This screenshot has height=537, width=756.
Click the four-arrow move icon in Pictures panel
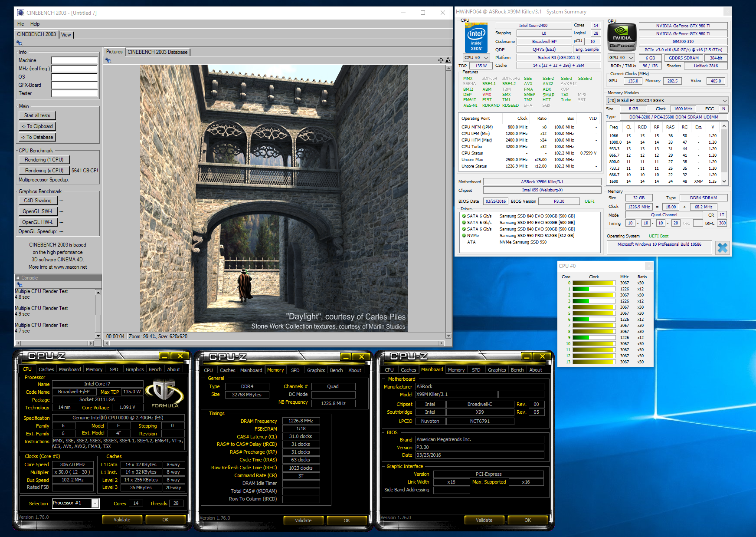441,60
